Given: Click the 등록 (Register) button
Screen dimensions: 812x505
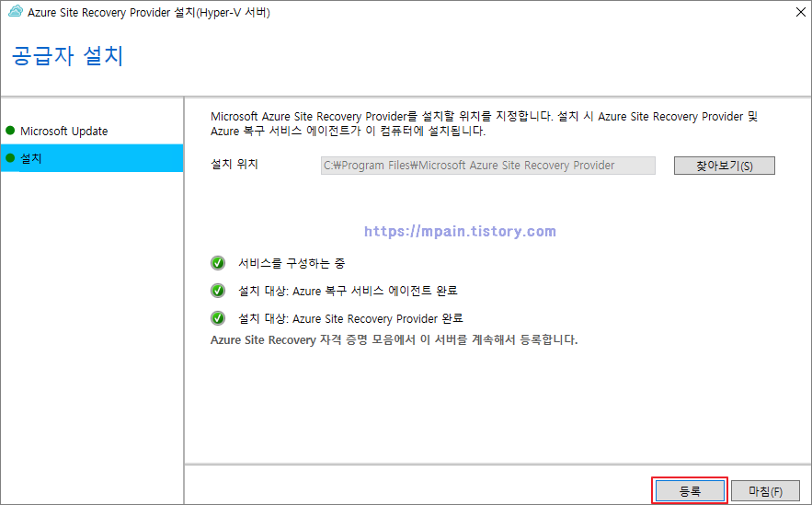Looking at the screenshot, I should pyautogui.click(x=690, y=490).
